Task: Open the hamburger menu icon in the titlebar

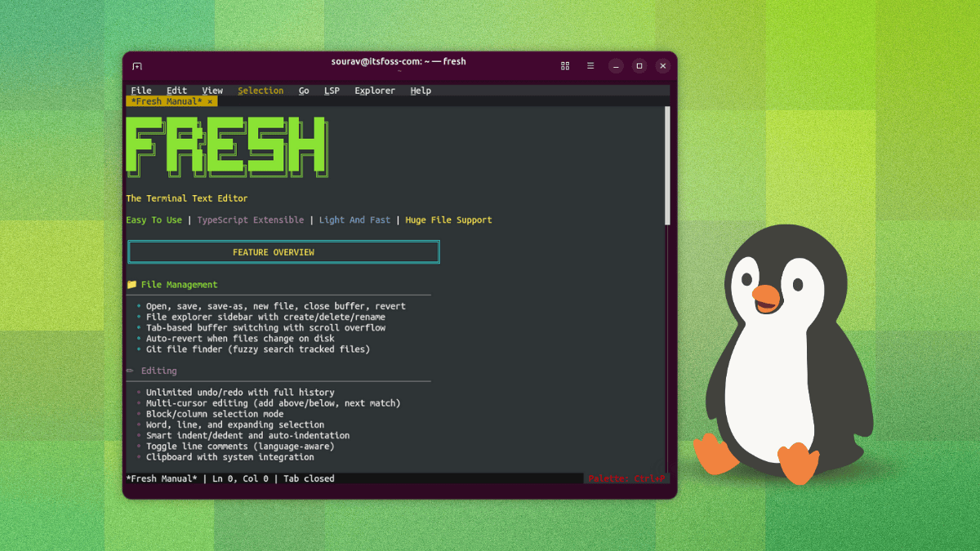Action: click(x=590, y=65)
